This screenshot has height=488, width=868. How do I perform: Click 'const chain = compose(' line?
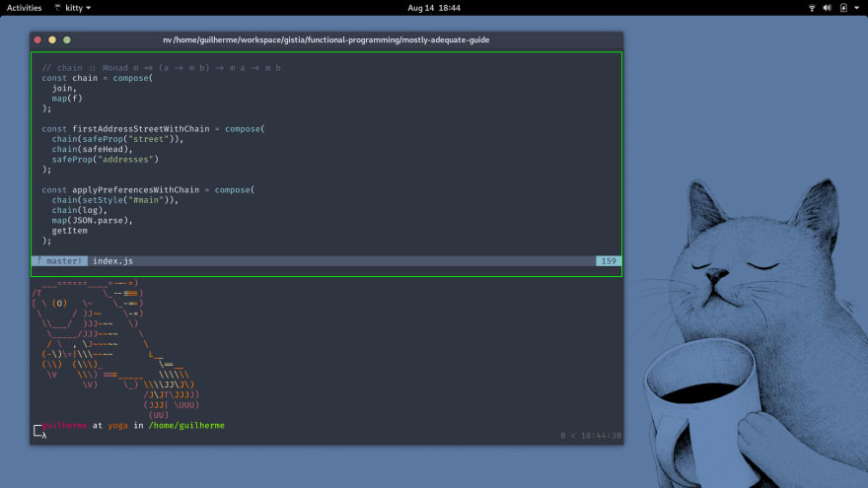[98, 78]
